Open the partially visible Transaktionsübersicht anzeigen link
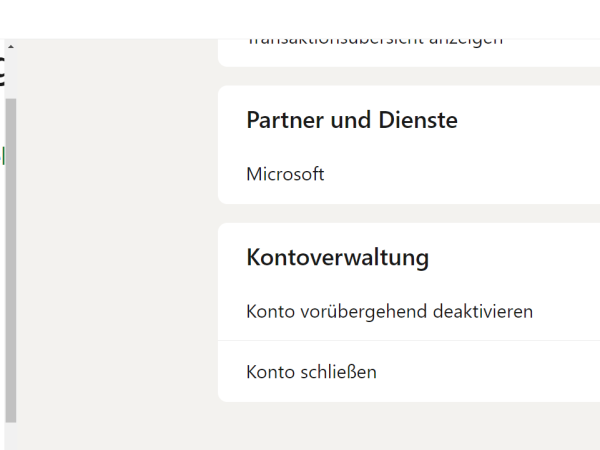Screen dimensions: 600x450 [x=375, y=42]
